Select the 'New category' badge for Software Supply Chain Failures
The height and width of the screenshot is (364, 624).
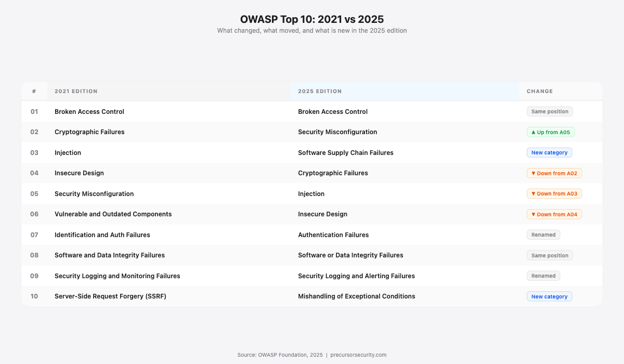[x=549, y=152]
